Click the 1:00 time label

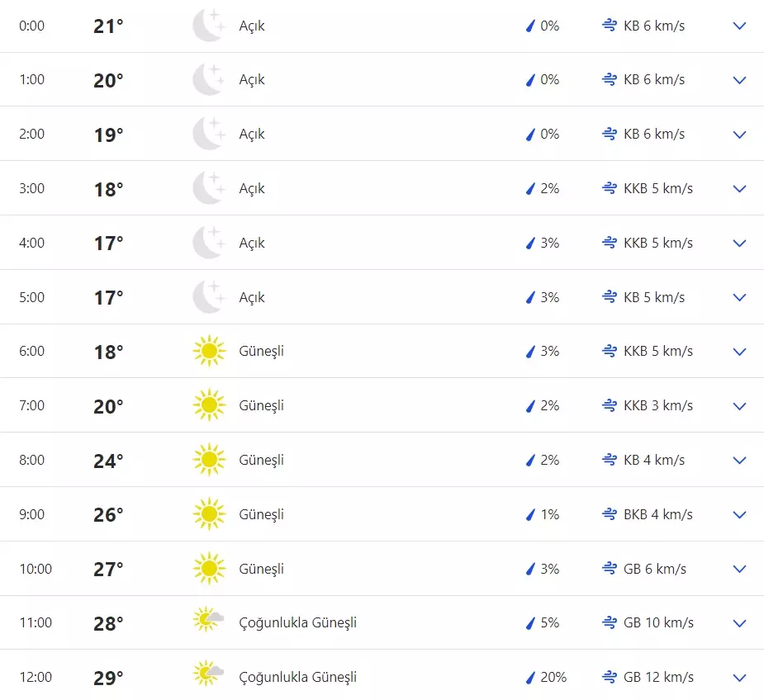[31, 80]
